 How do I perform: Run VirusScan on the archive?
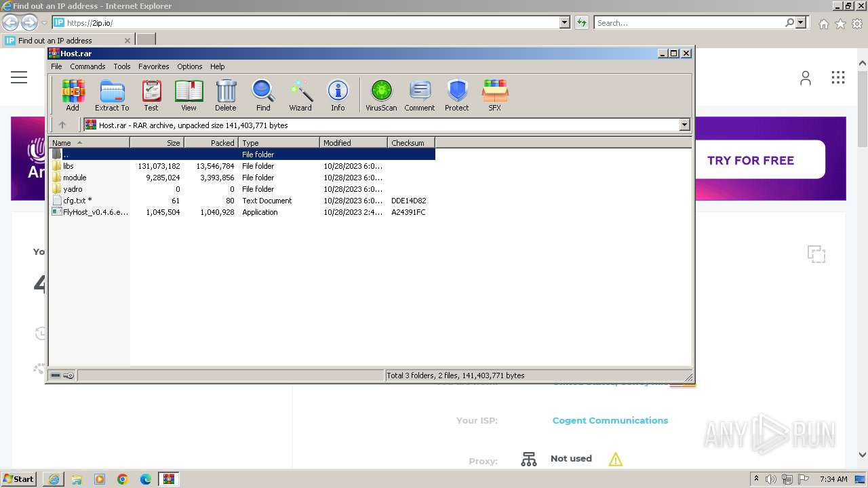click(381, 95)
